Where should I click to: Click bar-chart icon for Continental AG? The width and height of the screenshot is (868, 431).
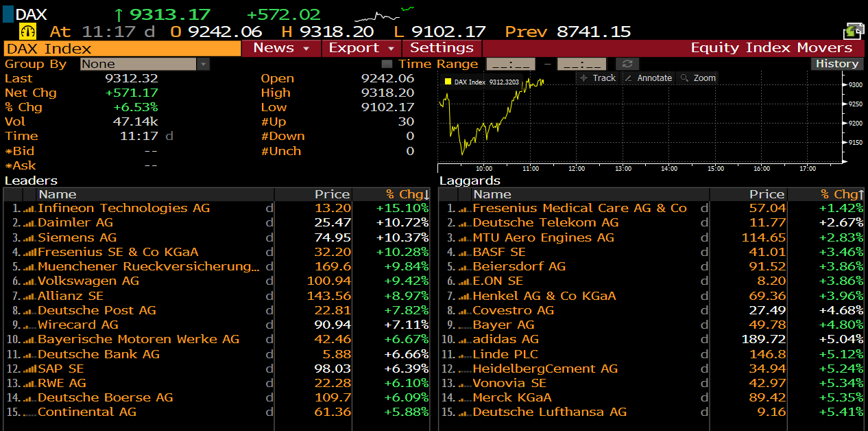29,412
